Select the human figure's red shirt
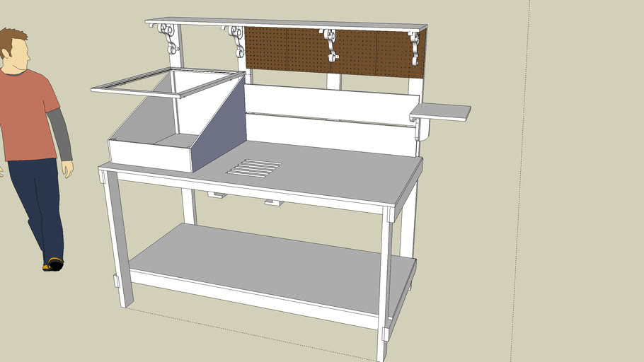 [27, 117]
